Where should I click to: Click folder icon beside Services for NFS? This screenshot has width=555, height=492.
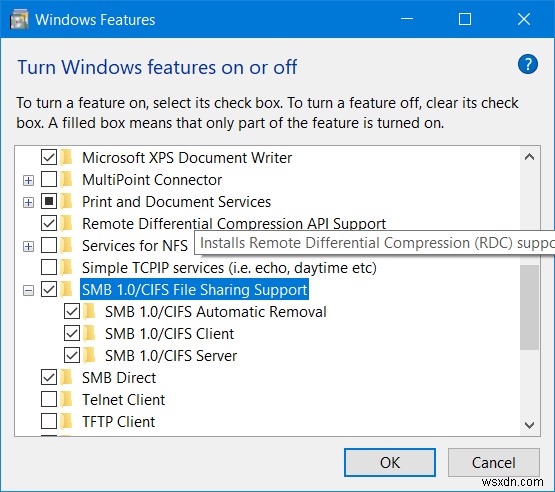(x=67, y=245)
